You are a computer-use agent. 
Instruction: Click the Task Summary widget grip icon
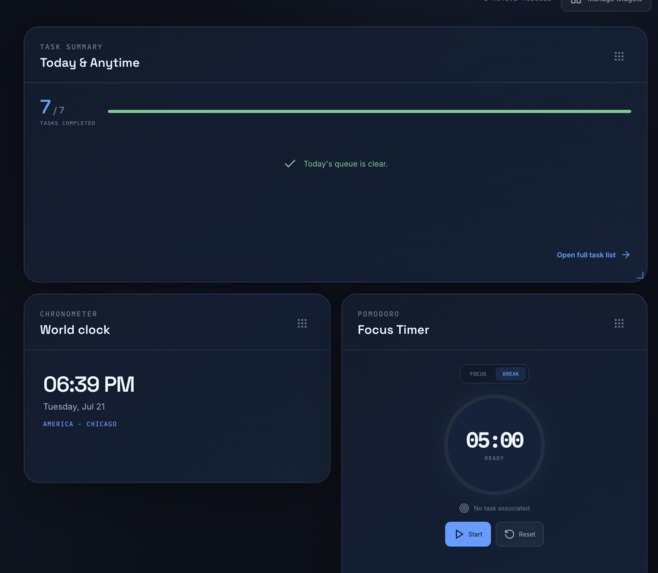pyautogui.click(x=619, y=56)
